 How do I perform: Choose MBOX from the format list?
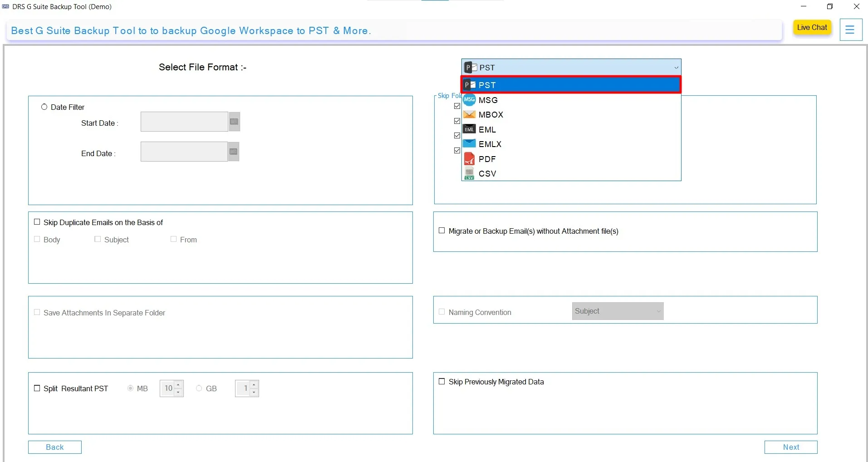pos(571,115)
